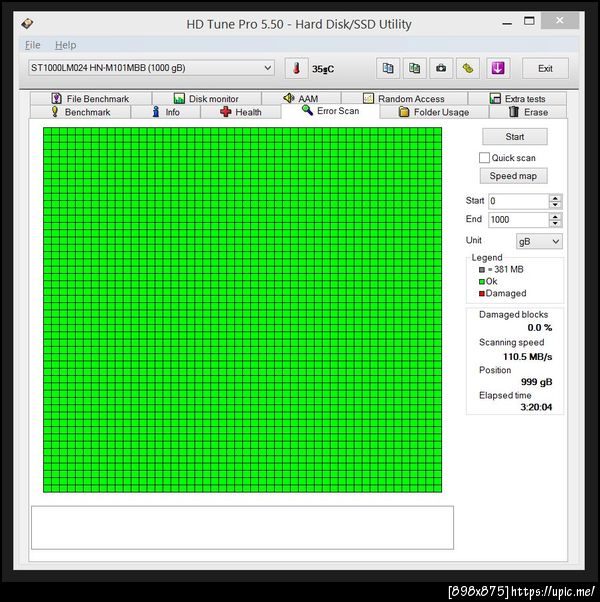The height and width of the screenshot is (602, 600).
Task: Switch to the Health tab
Action: pos(241,112)
